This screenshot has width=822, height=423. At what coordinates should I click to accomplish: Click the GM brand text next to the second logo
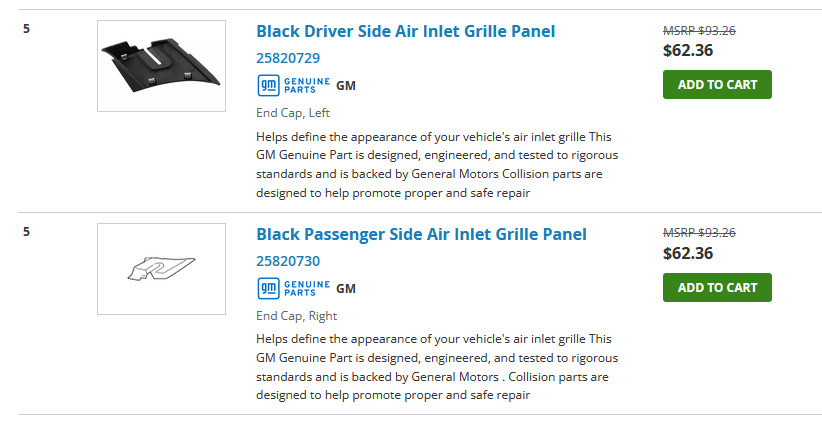(346, 289)
